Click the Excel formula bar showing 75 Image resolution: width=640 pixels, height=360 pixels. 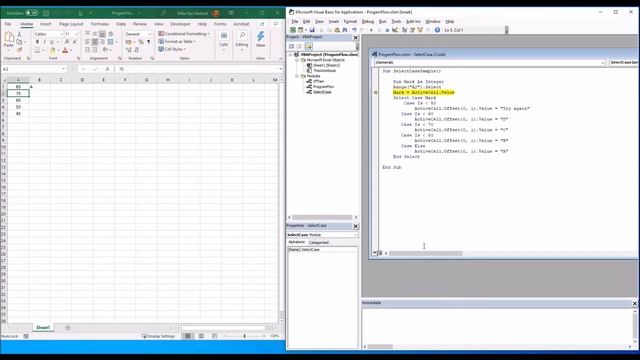point(199,69)
